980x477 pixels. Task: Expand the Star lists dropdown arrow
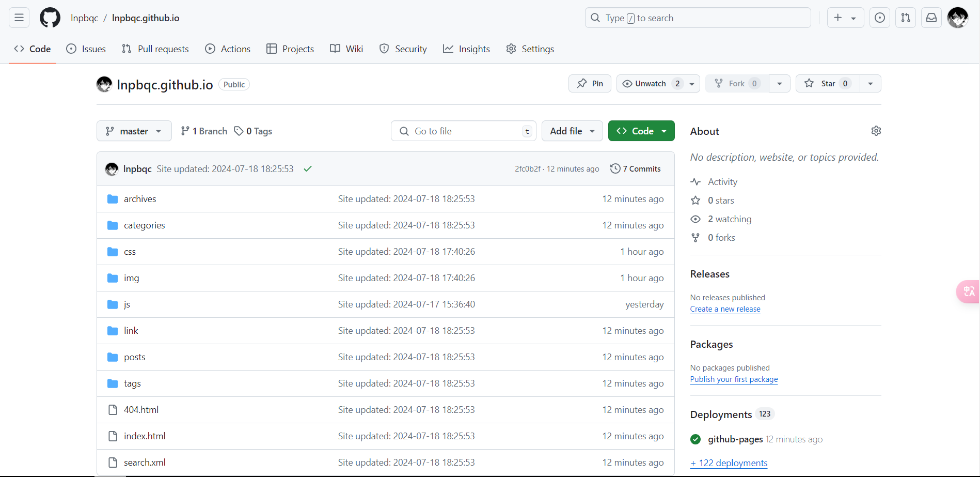871,84
